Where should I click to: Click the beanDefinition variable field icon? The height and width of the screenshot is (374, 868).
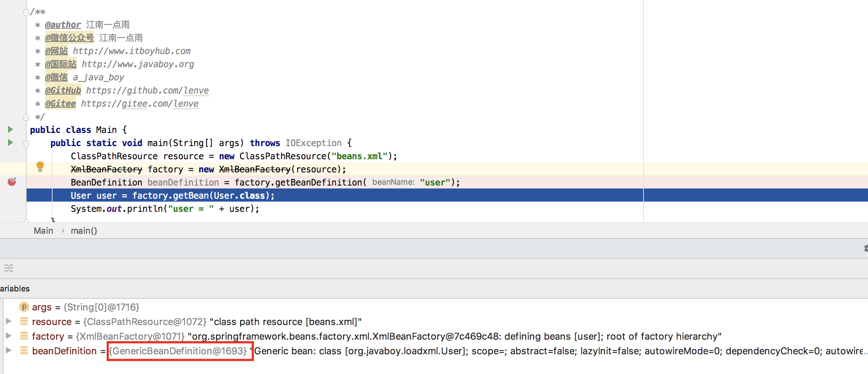24,351
